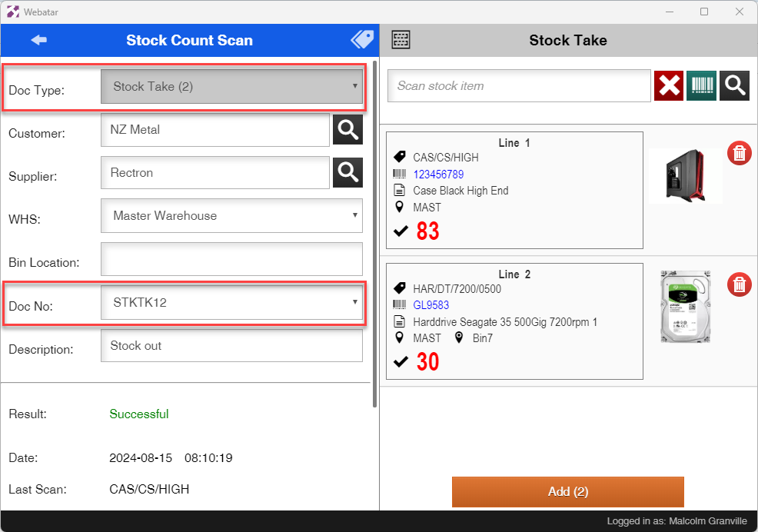Search suppliers with magnifier next to Rectron
The image size is (758, 532).
347,173
